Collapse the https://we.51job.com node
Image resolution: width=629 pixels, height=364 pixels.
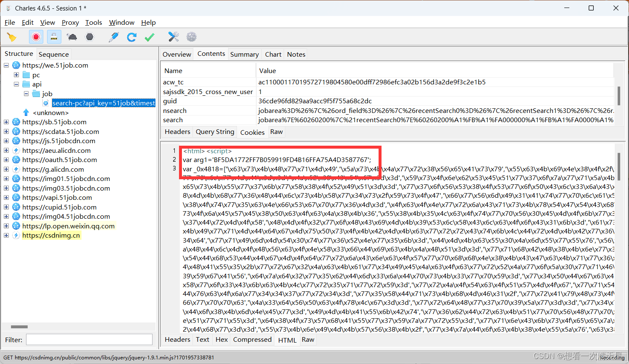[x=6, y=65]
